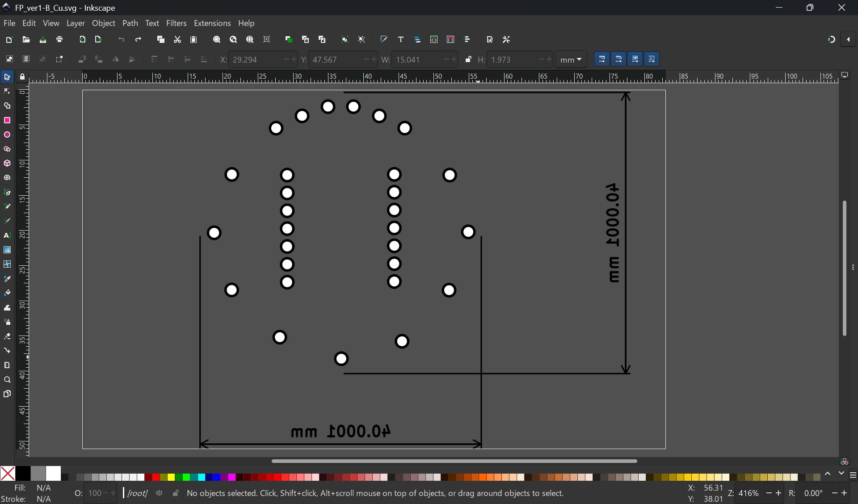Open the XML editor dialog icon
The image size is (858, 504).
434,40
